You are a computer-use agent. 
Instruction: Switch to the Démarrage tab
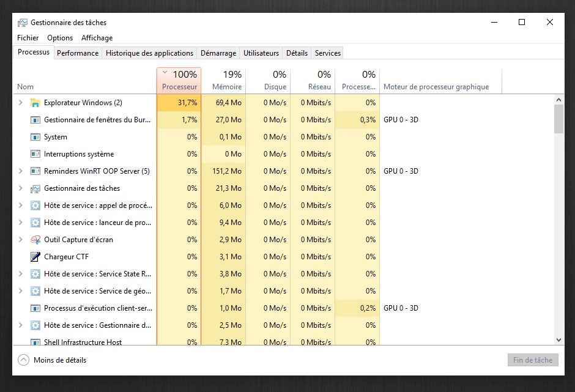[218, 53]
